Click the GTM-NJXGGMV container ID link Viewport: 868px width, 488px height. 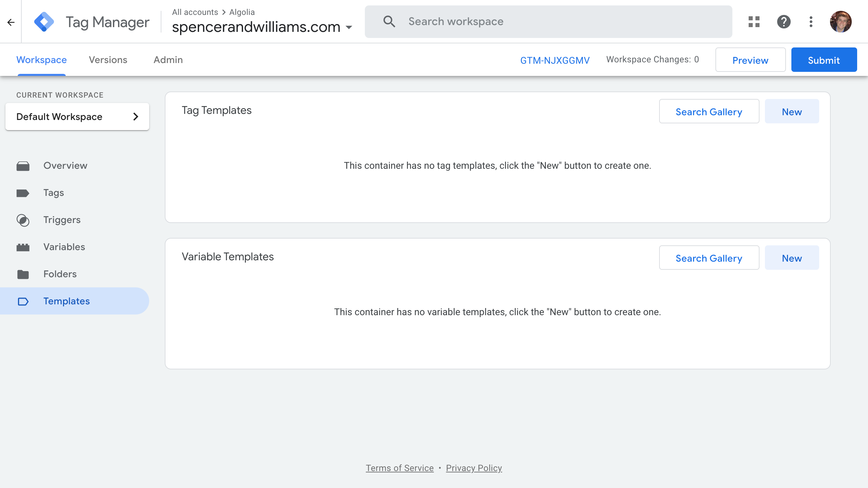555,60
